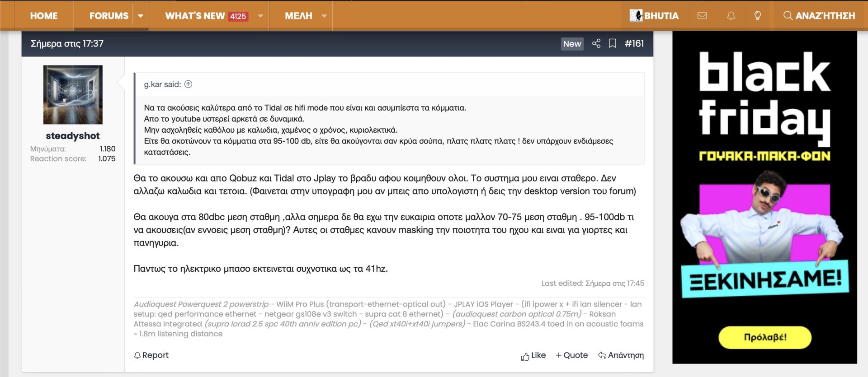Open the FORUMS navigation tab
The width and height of the screenshot is (868, 377).
tap(109, 16)
